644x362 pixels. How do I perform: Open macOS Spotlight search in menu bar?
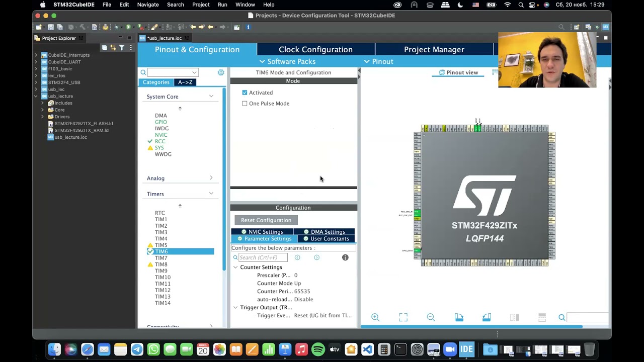521,5
